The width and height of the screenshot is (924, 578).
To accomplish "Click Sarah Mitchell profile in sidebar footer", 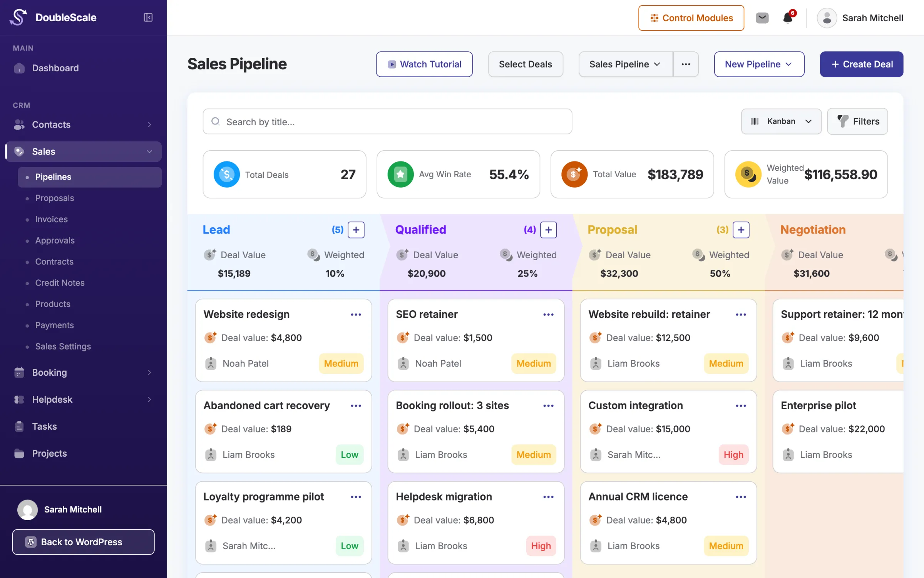I will [60, 510].
